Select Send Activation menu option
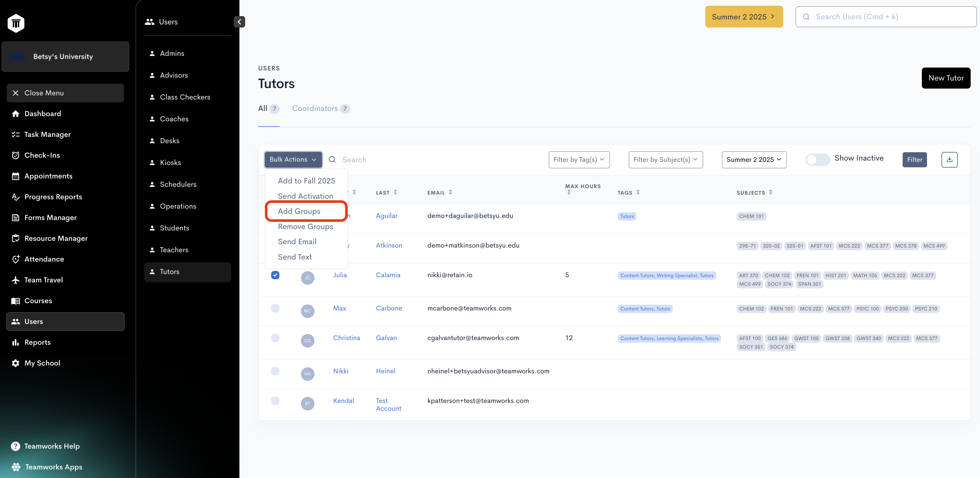The width and height of the screenshot is (980, 478). [305, 196]
